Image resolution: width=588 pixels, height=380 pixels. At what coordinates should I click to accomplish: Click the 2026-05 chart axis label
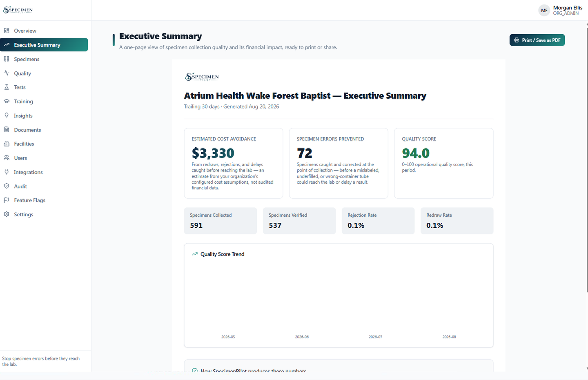(x=228, y=337)
